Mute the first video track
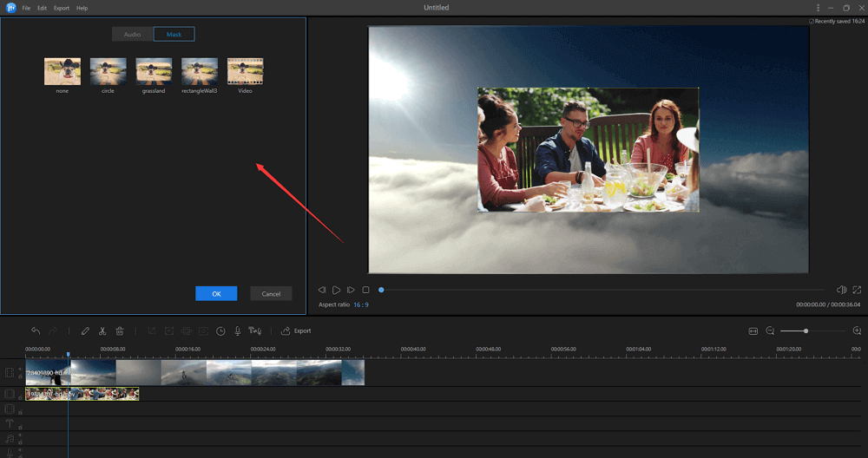The width and height of the screenshot is (868, 458). click(21, 369)
